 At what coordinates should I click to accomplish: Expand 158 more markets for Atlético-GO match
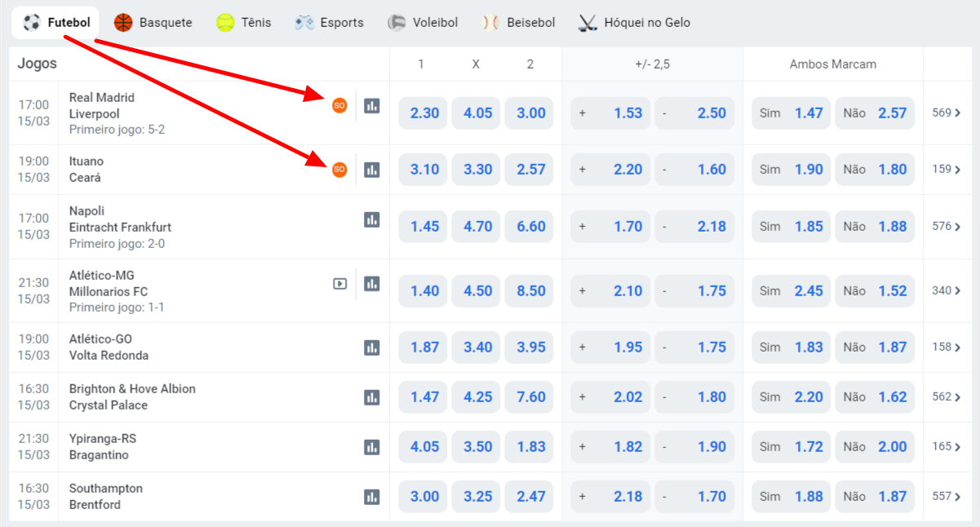[947, 347]
